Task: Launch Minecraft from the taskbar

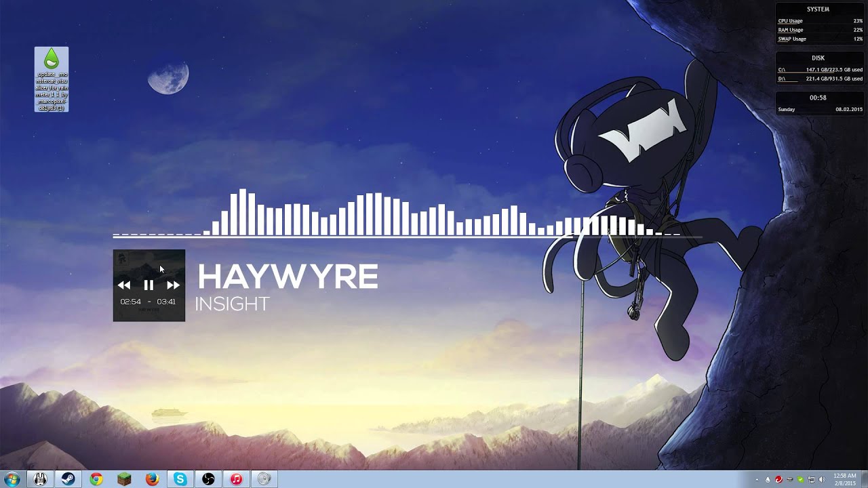Action: click(124, 479)
